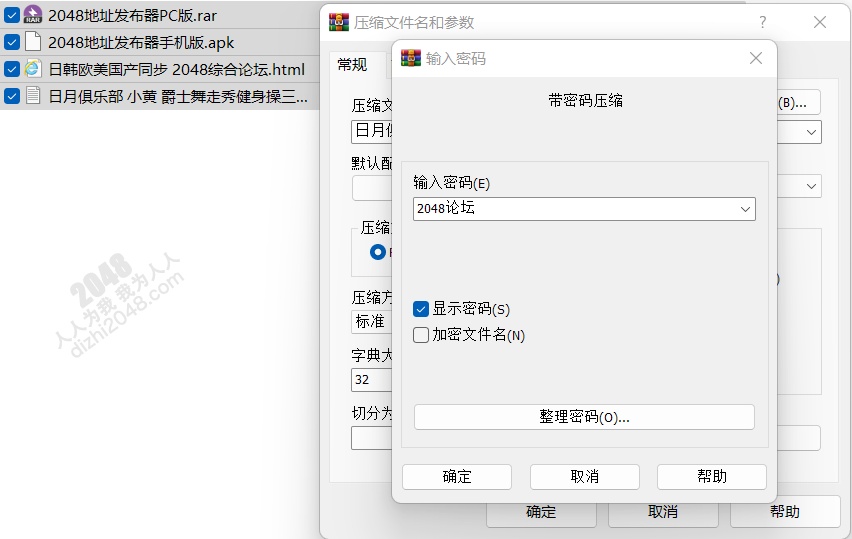The height and width of the screenshot is (539, 852).
Task: Click the blank file icon of the .apk file
Action: pyautogui.click(x=33, y=42)
